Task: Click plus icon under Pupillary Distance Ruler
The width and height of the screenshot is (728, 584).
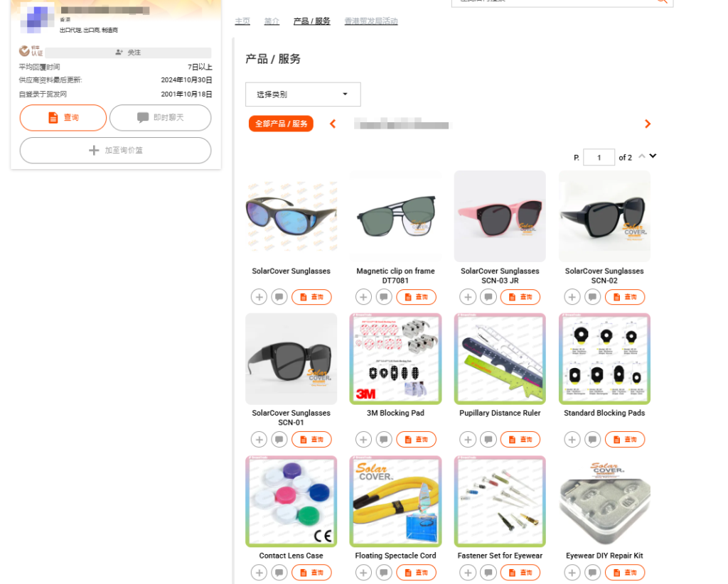Action: [468, 440]
